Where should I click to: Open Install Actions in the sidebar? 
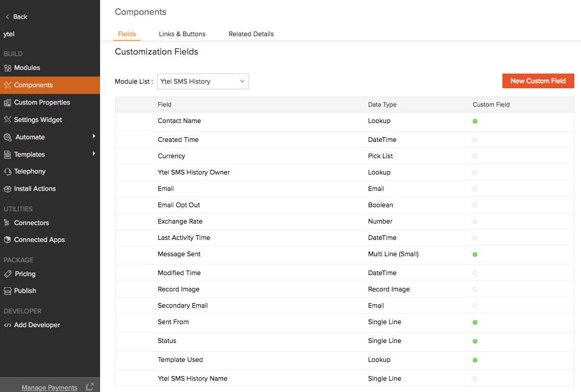click(35, 189)
